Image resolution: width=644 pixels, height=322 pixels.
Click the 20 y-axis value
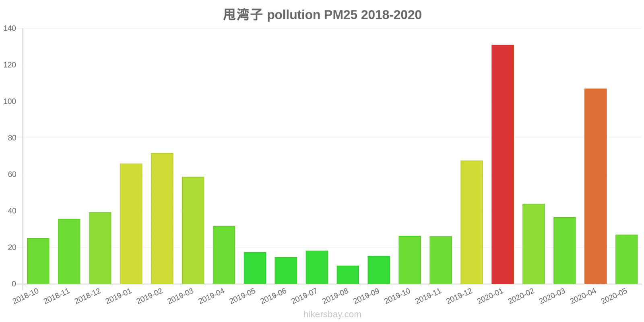[12, 247]
